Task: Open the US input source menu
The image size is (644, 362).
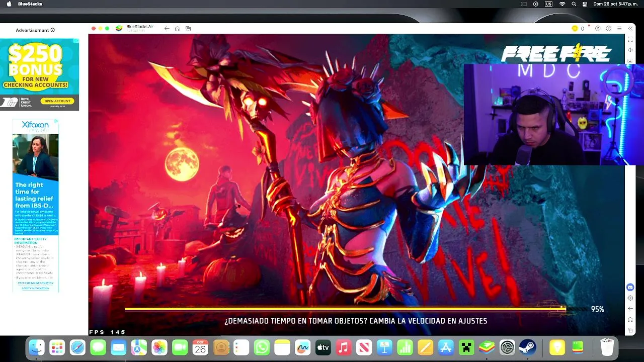Action: pyautogui.click(x=548, y=4)
